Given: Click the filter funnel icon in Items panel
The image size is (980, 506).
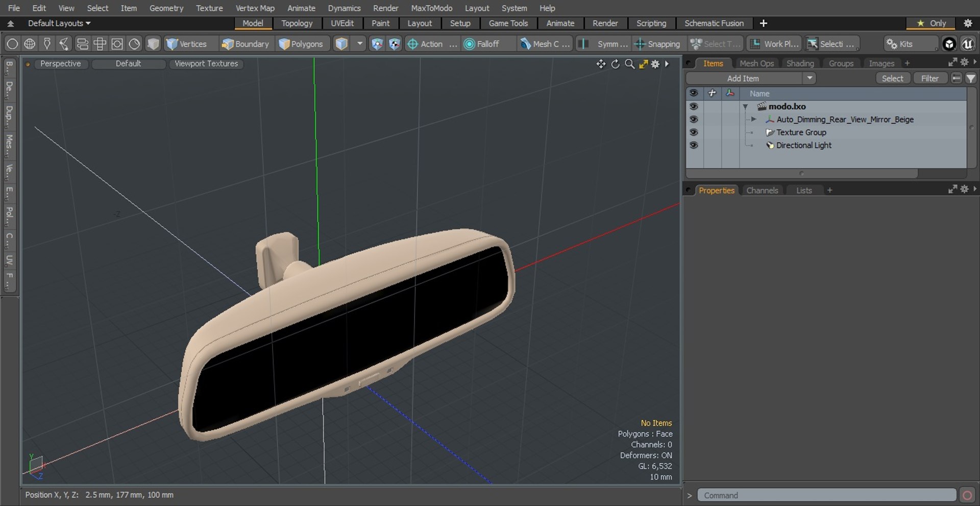Looking at the screenshot, I should tap(970, 78).
